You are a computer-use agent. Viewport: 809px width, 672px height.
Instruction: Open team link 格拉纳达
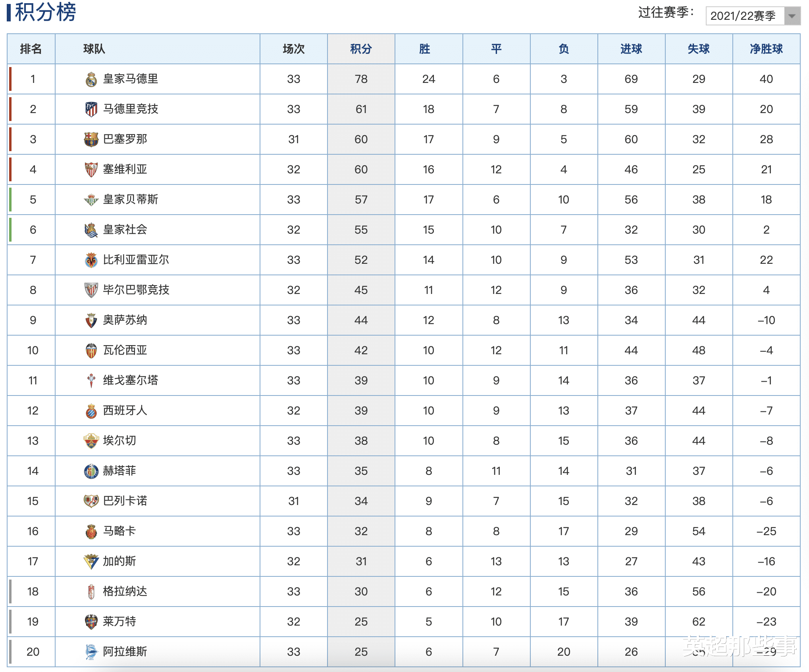click(x=125, y=591)
